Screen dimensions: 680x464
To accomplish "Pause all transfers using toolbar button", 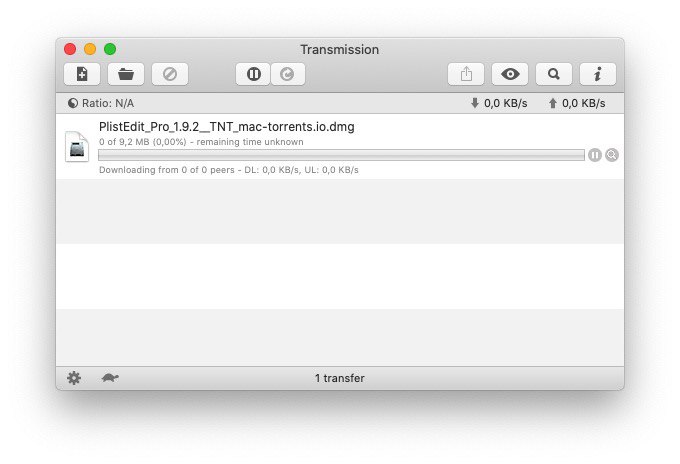I will (253, 74).
